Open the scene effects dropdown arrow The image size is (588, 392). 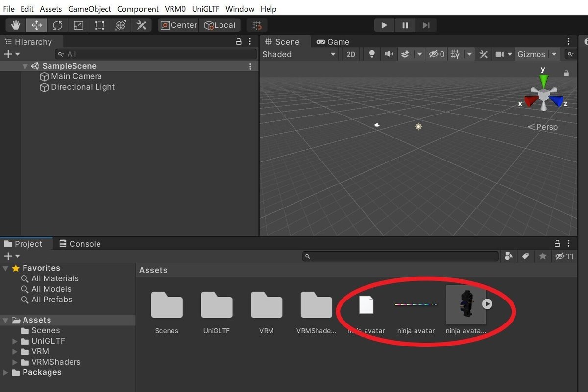point(419,54)
